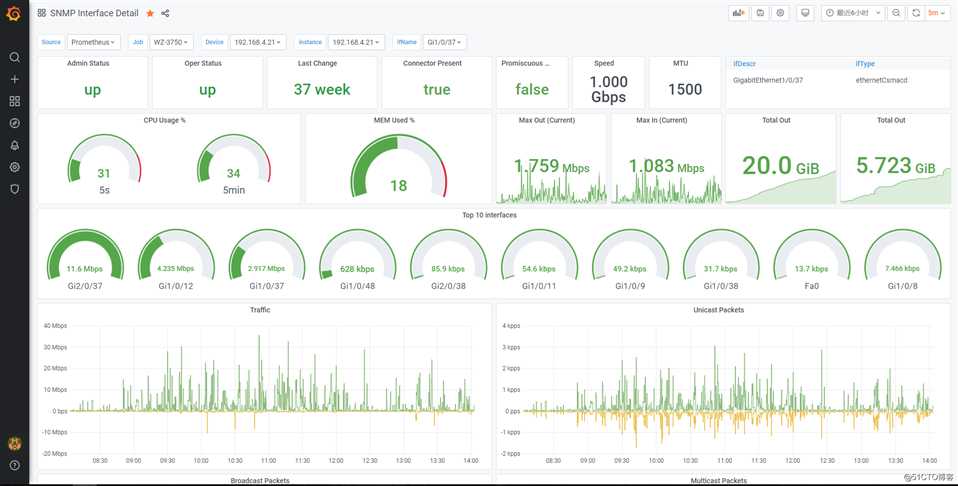Open the Unicast Packets panel title menu
The image size is (958, 486).
tap(718, 310)
